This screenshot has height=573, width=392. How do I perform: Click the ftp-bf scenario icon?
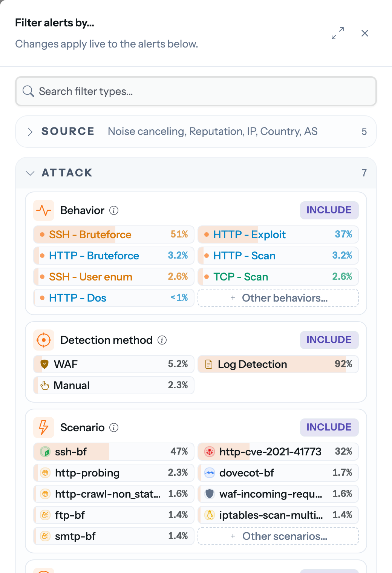pyautogui.click(x=46, y=515)
